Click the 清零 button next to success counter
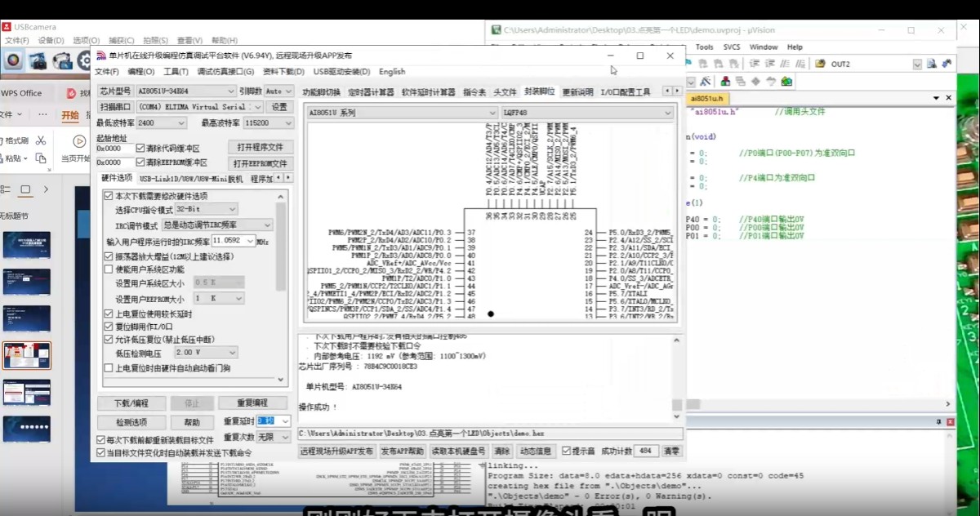The width and height of the screenshot is (980, 516). pos(671,451)
